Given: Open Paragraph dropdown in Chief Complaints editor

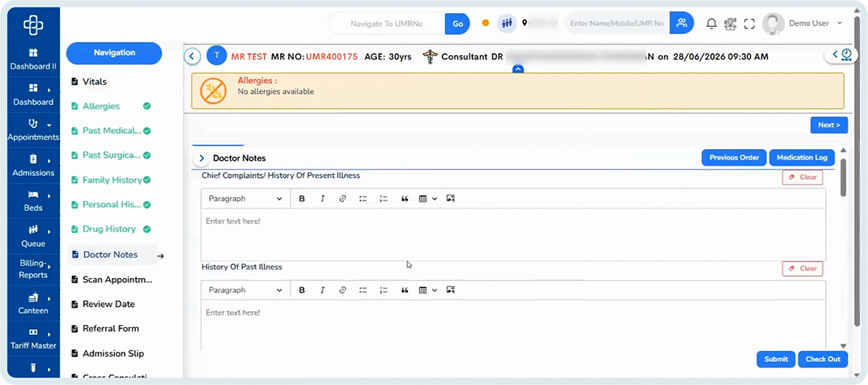Looking at the screenshot, I should (245, 198).
